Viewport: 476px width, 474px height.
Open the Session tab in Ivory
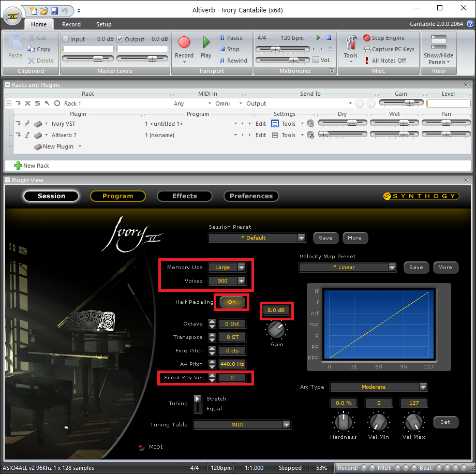click(x=51, y=196)
